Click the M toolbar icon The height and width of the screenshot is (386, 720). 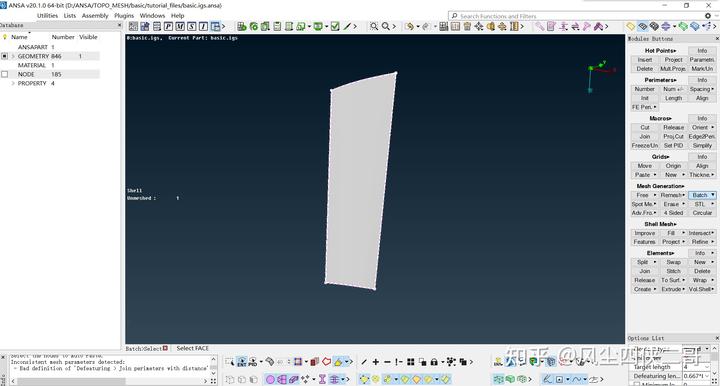pos(180,27)
